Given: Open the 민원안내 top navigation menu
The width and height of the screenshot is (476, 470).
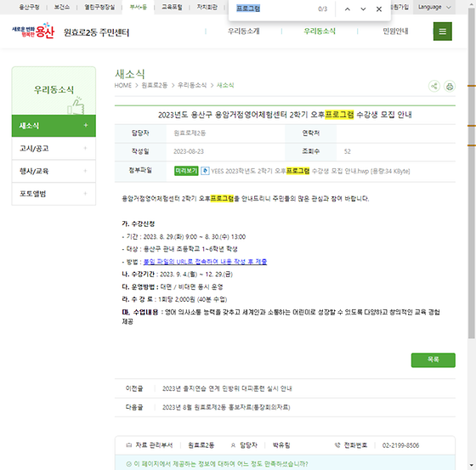Looking at the screenshot, I should [x=395, y=31].
